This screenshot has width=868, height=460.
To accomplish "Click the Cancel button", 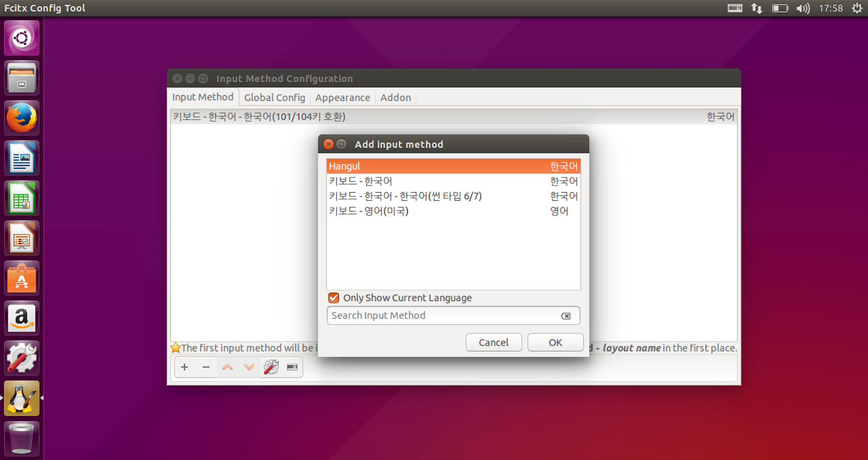I will pos(494,342).
